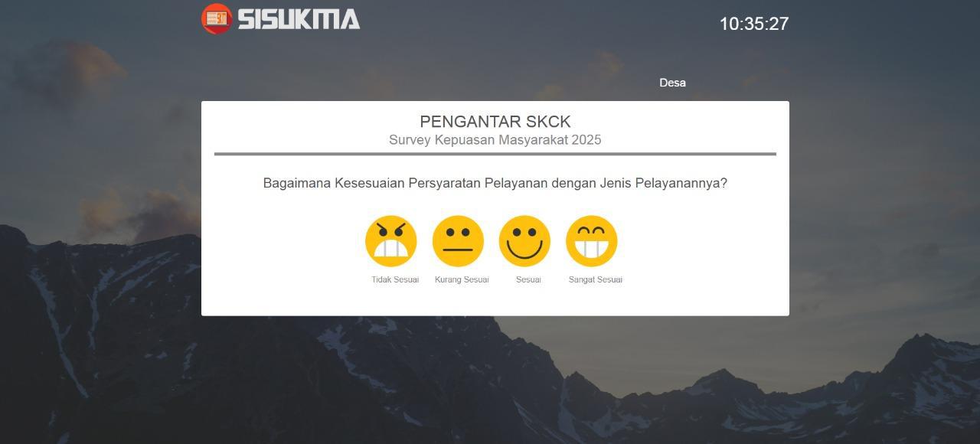Select the angry face emoji rating
Screen dimensions: 980x444
391,241
